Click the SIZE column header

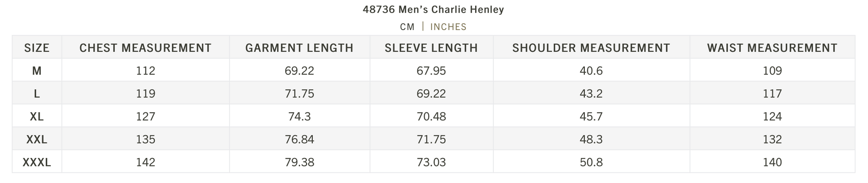[37, 48]
